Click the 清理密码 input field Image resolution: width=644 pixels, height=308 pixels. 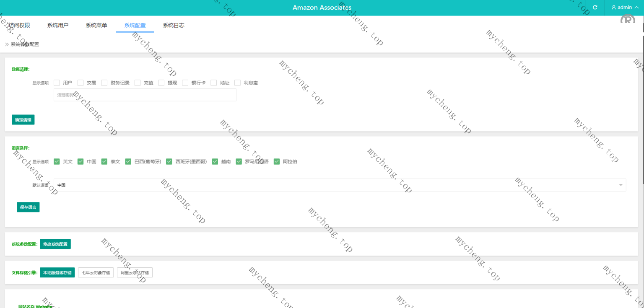[145, 95]
